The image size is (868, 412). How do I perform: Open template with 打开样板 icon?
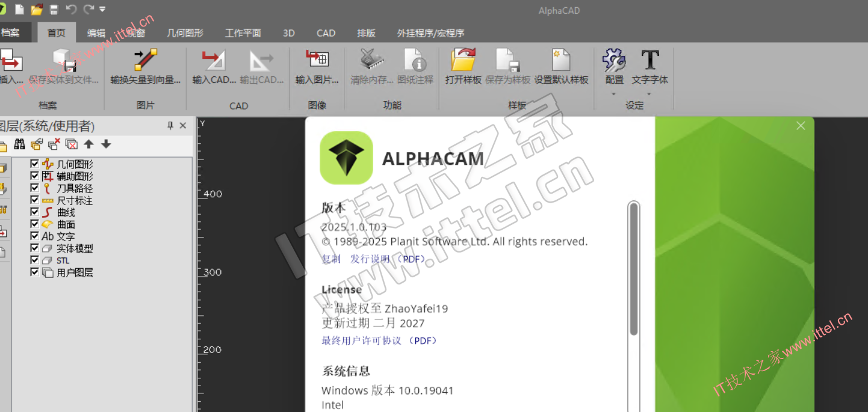pos(463,61)
